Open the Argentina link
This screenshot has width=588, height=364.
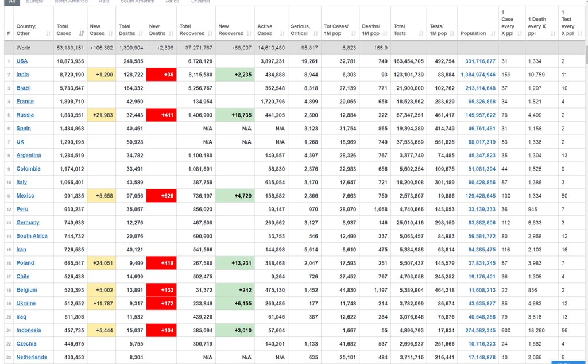29,155
